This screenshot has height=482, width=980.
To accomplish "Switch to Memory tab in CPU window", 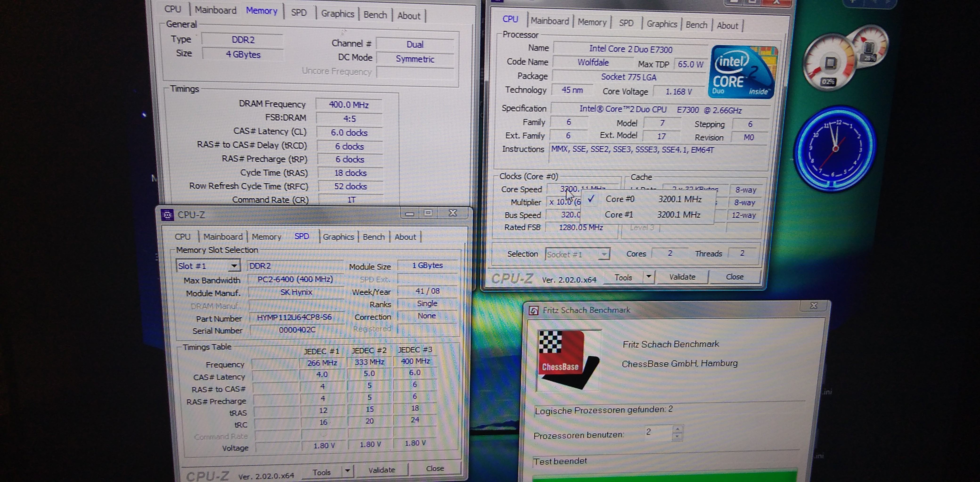I will pos(592,22).
